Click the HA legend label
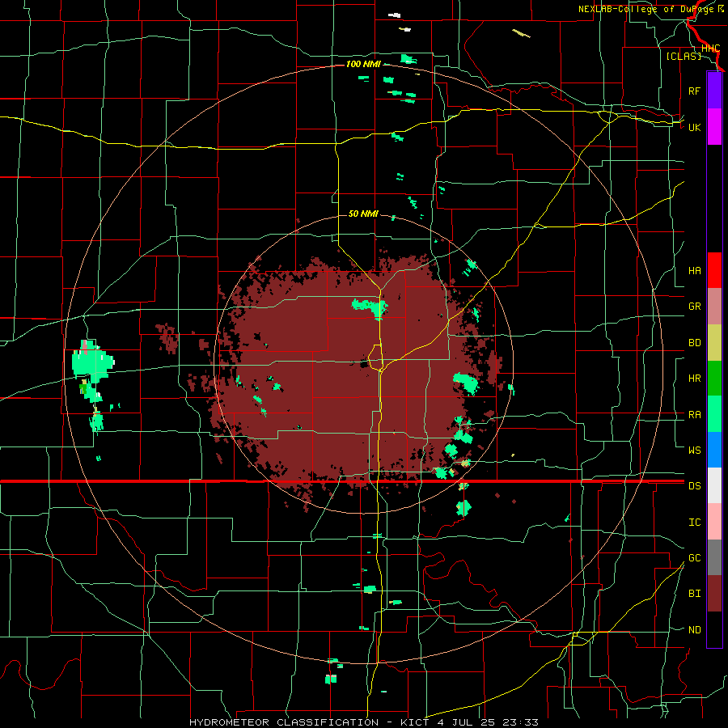 click(x=694, y=270)
